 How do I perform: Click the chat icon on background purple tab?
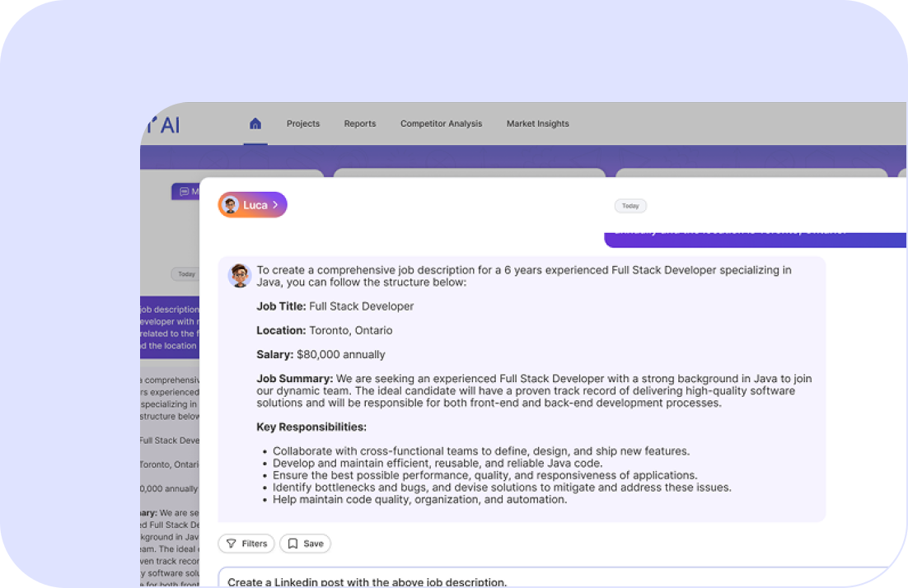[x=185, y=191]
